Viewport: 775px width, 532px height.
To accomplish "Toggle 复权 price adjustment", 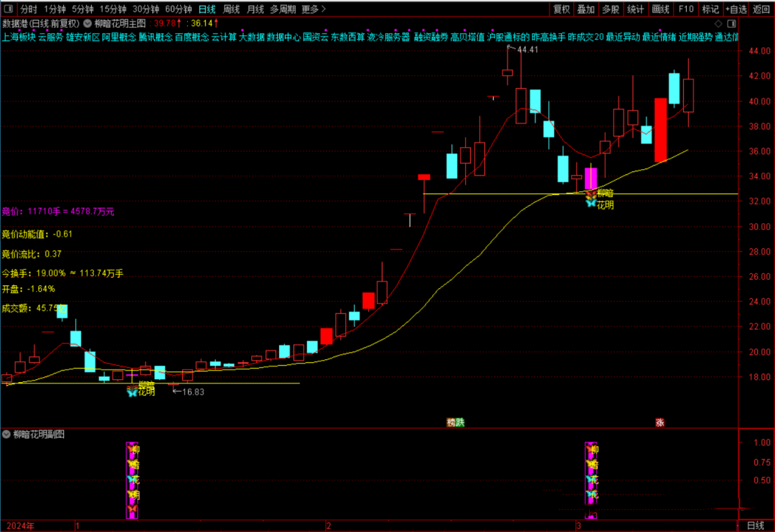I will point(561,9).
